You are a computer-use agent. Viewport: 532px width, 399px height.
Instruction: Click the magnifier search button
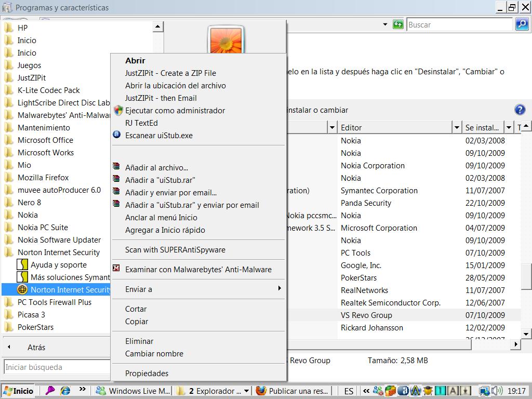pos(521,24)
